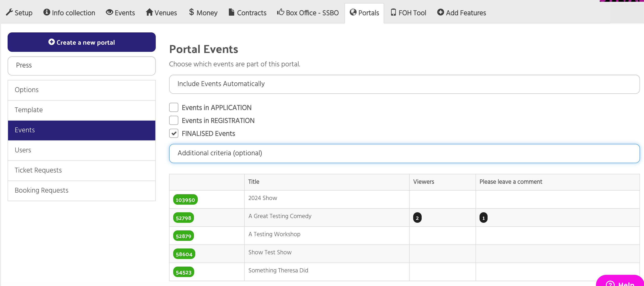The image size is (644, 286).
Task: Open the Press portal selector dropdown
Action: 82,65
